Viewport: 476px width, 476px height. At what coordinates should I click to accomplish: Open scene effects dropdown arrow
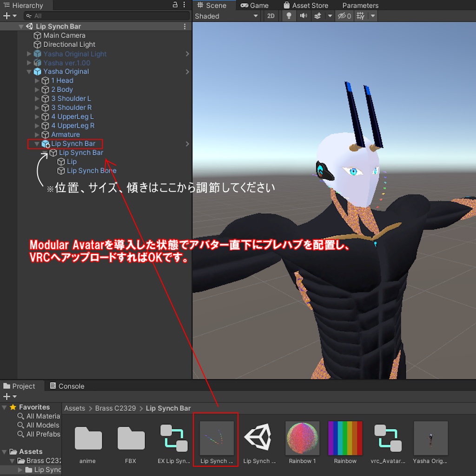click(x=330, y=16)
